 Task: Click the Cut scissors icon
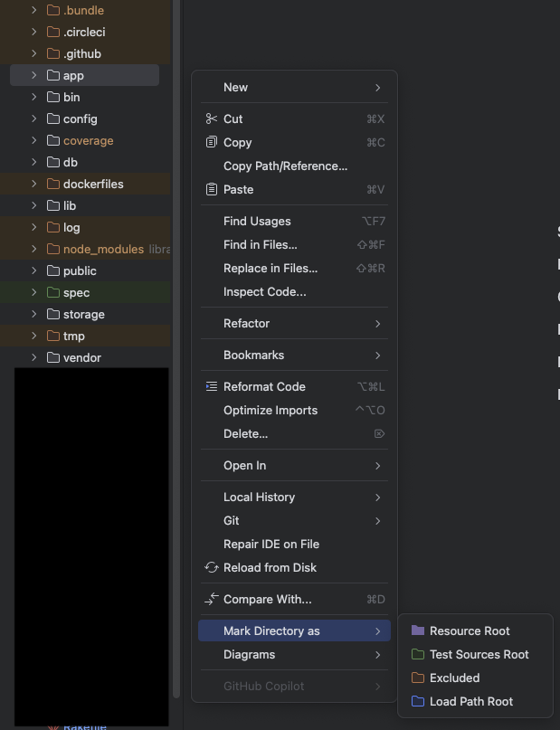click(212, 119)
